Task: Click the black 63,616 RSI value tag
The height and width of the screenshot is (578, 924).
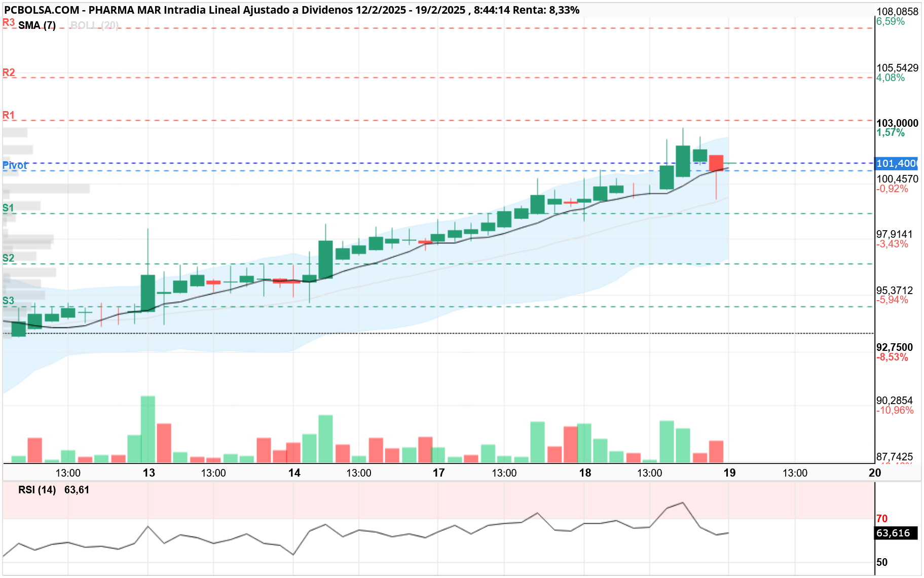Action: click(x=896, y=533)
